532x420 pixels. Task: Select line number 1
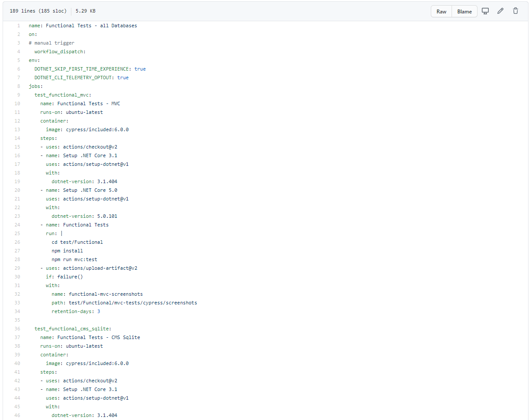19,26
